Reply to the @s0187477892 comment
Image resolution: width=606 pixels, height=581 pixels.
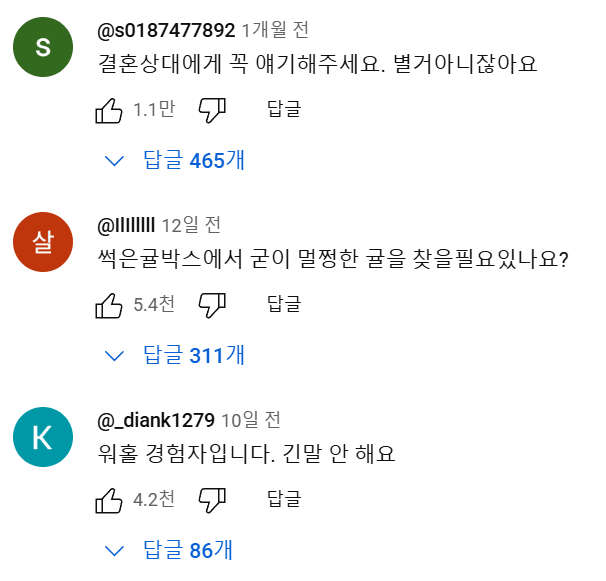click(284, 110)
